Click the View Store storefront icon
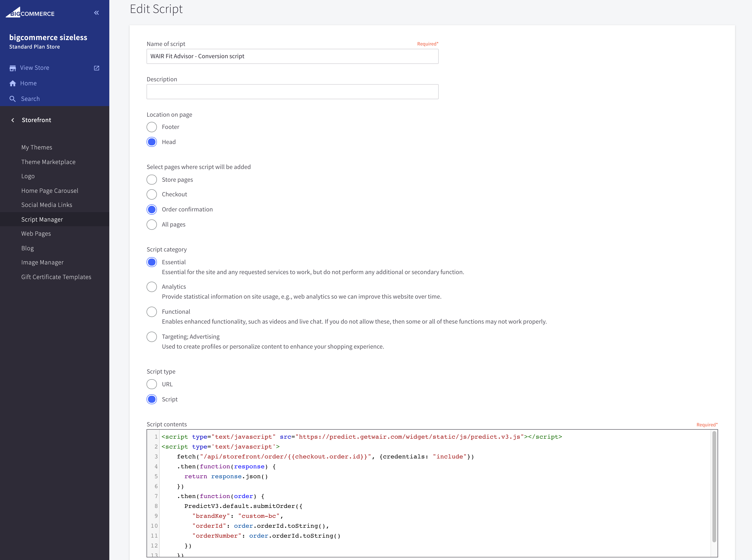Viewport: 752px width, 560px height. (12, 68)
